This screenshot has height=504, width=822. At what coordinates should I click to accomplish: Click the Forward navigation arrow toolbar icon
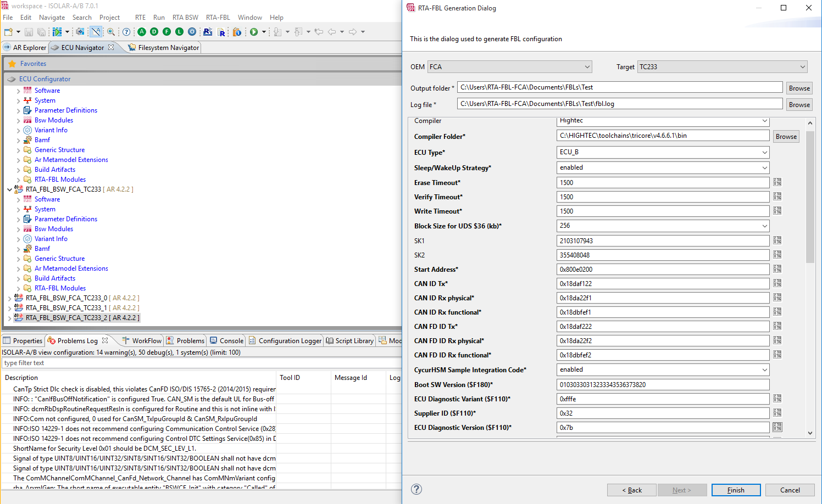point(353,32)
